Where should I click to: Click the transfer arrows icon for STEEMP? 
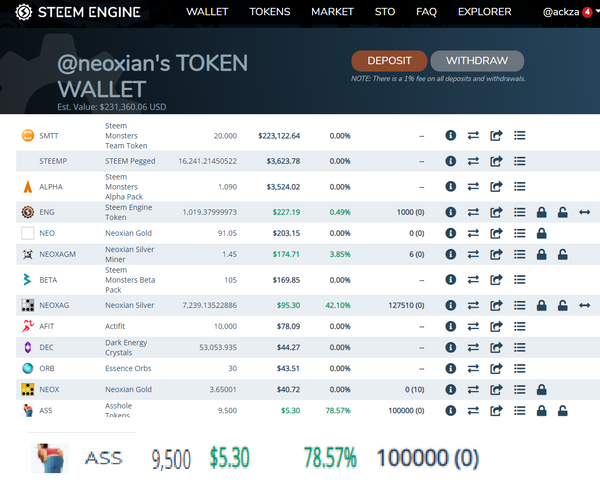pyautogui.click(x=473, y=161)
